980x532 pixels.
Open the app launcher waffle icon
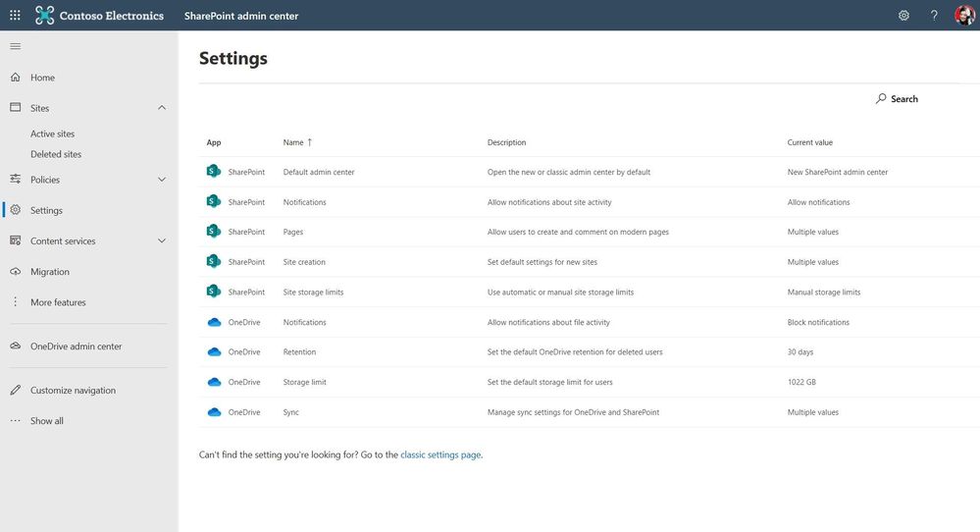pyautogui.click(x=15, y=16)
